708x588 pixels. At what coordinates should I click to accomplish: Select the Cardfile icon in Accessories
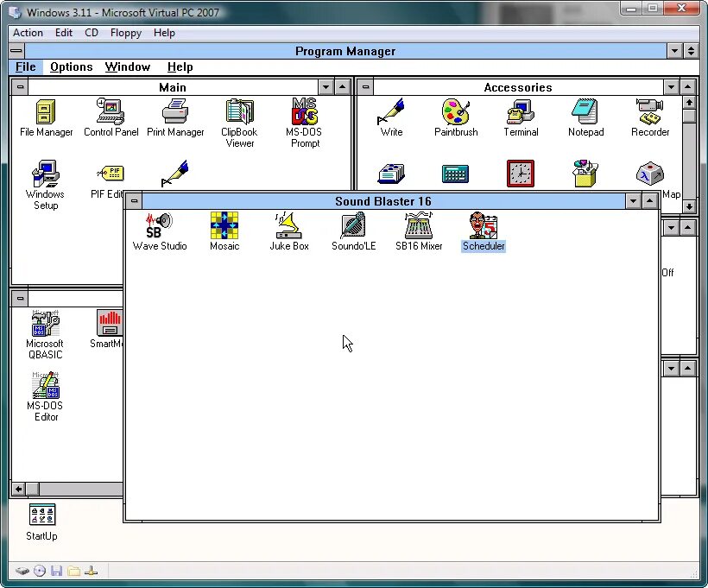(x=391, y=174)
